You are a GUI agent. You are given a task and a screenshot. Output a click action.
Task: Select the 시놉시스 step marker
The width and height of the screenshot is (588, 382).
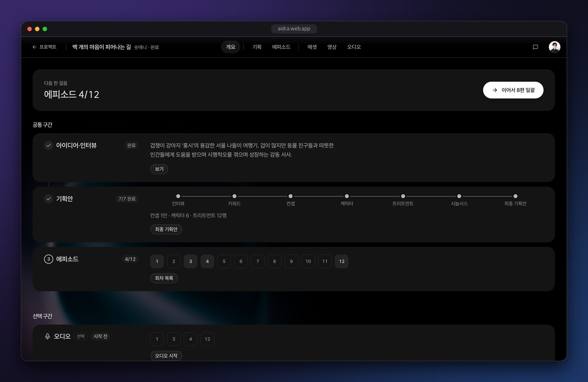[459, 196]
